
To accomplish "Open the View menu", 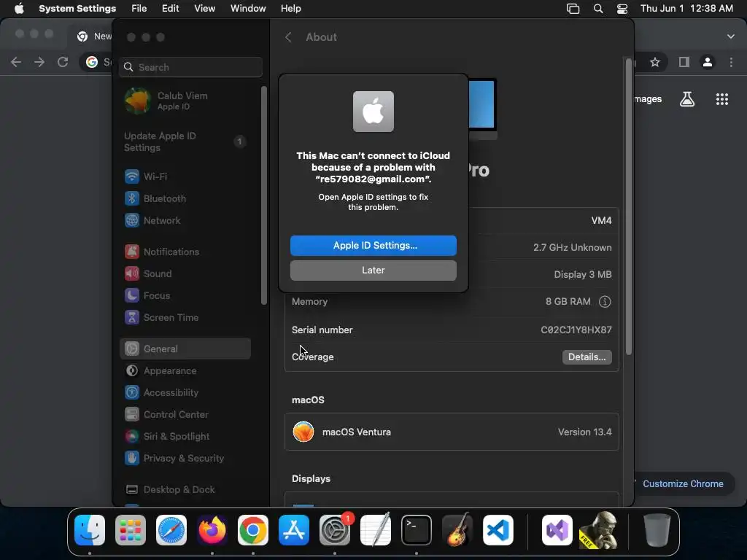I will pyautogui.click(x=204, y=9).
